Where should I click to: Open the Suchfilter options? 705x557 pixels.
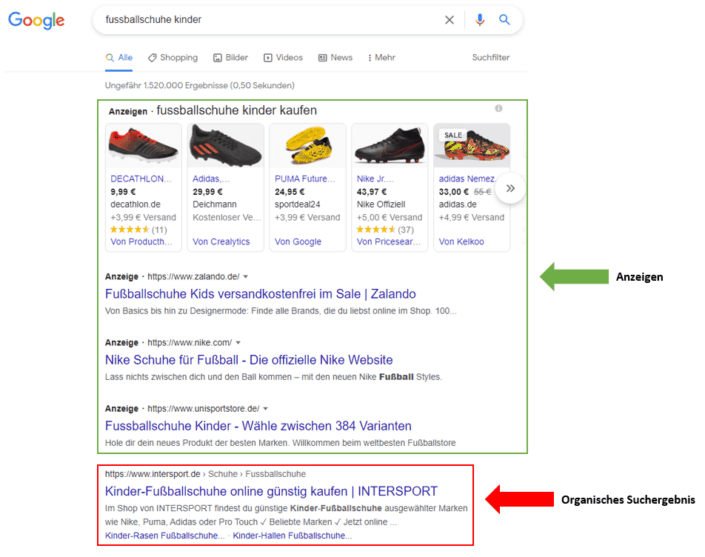pyautogui.click(x=491, y=58)
